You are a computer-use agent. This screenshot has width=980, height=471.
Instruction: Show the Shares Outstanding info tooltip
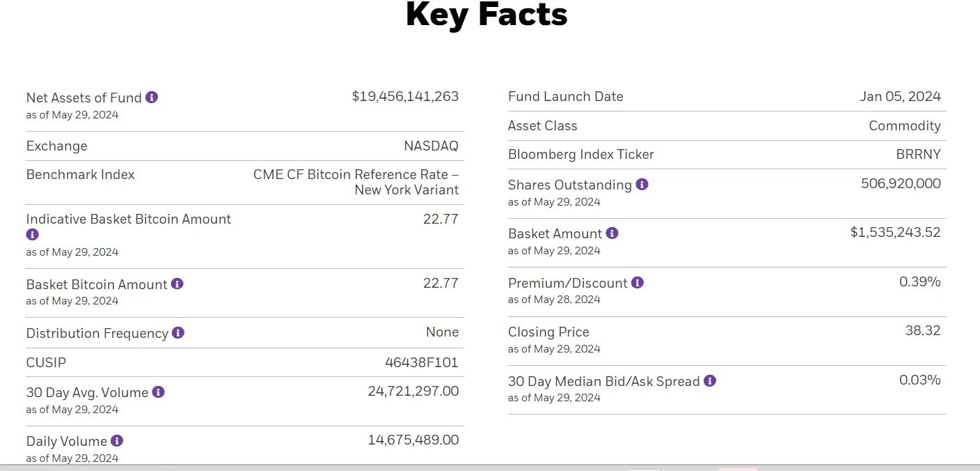[642, 185]
